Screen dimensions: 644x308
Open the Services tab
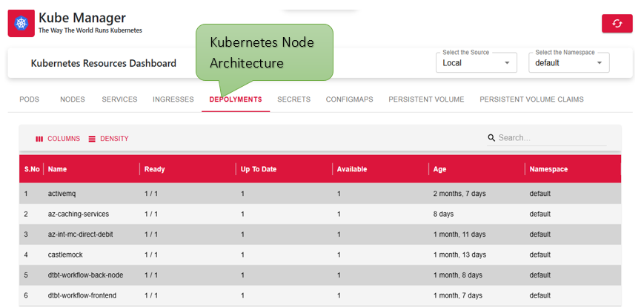tap(119, 99)
